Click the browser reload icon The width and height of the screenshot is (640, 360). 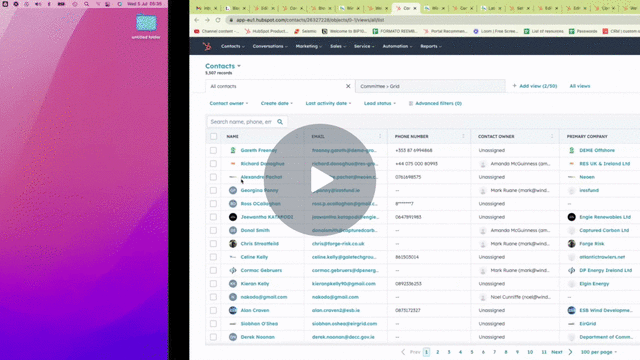coord(218,20)
